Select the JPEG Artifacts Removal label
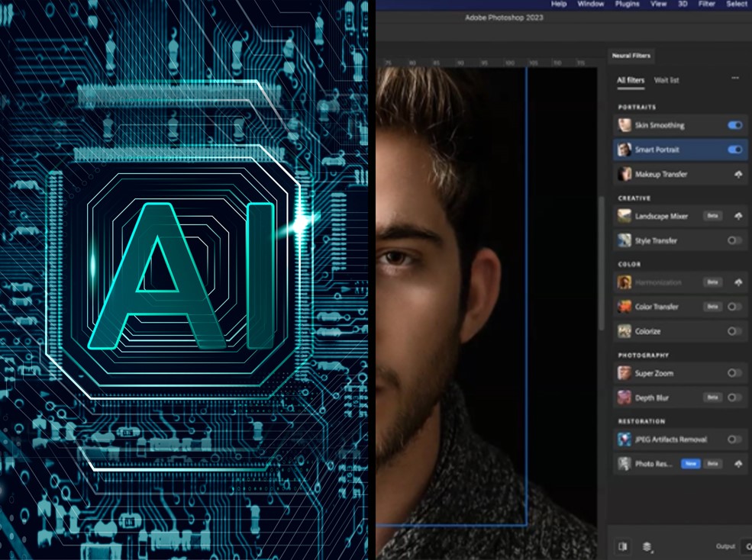The image size is (752, 560). [x=670, y=439]
